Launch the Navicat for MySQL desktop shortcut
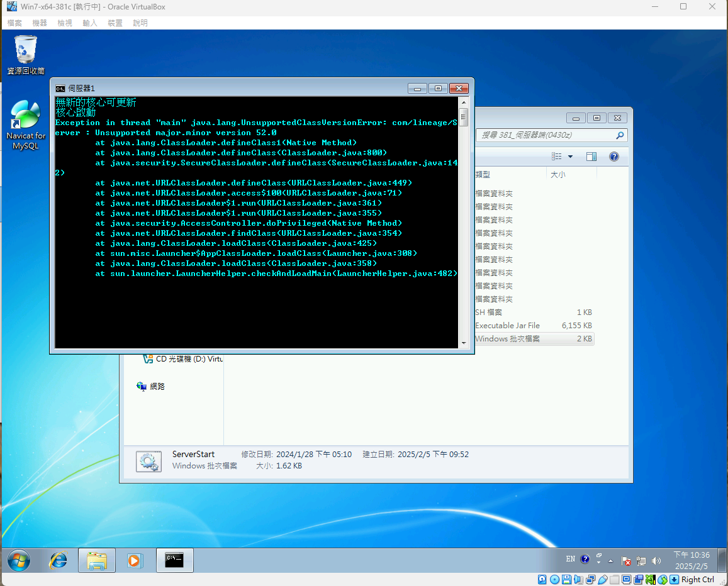This screenshot has width=728, height=586. (x=26, y=125)
